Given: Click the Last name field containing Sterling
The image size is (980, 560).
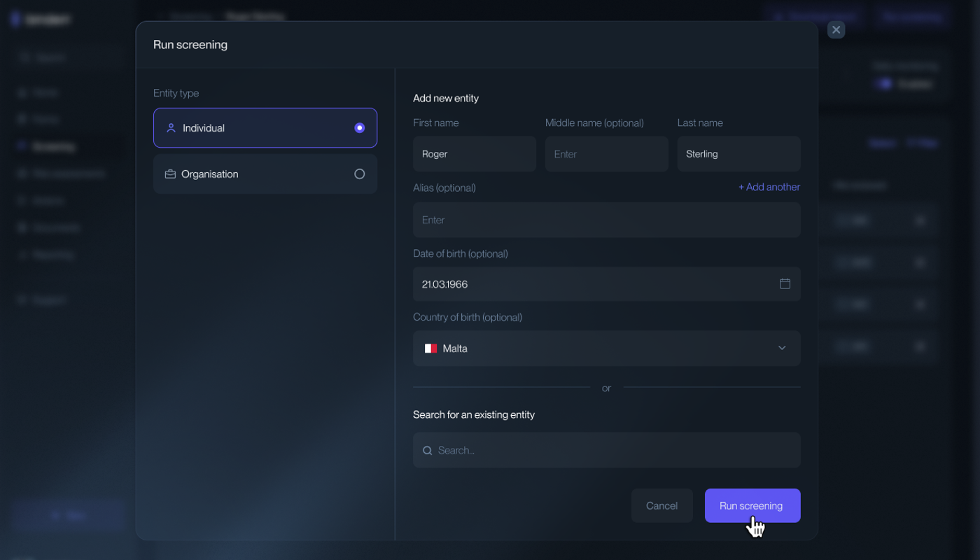Looking at the screenshot, I should pos(738,154).
